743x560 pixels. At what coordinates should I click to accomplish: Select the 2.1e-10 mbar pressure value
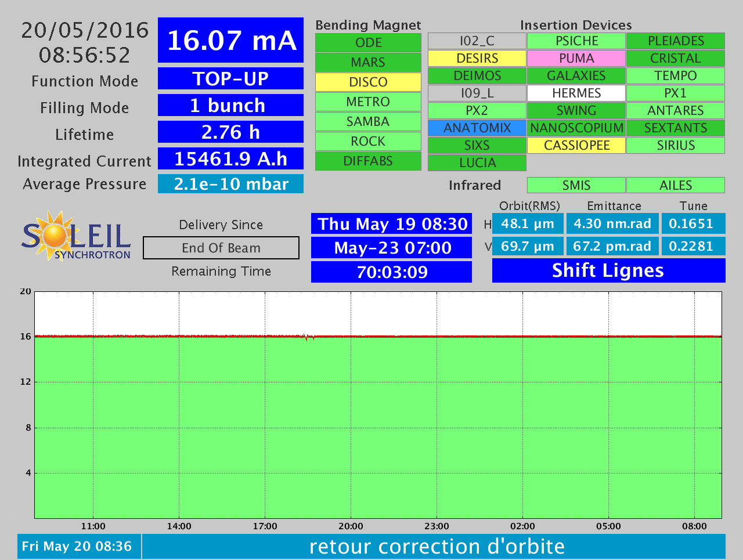click(x=231, y=184)
